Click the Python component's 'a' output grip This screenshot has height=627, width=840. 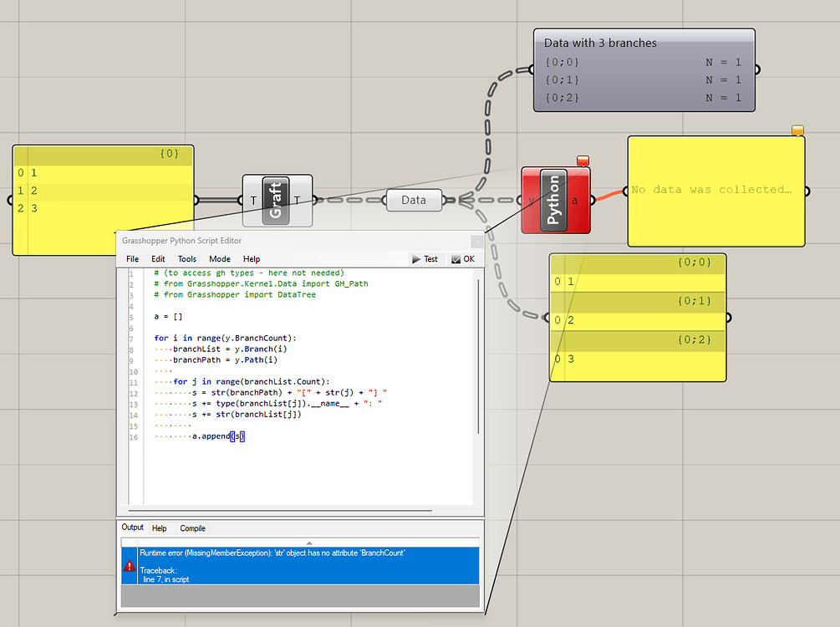point(592,201)
